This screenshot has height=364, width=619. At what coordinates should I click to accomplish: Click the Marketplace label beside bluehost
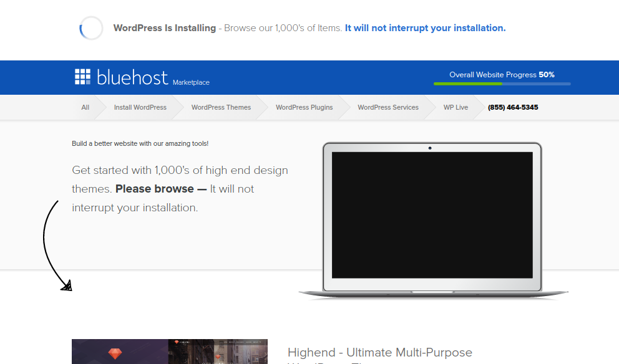[191, 82]
